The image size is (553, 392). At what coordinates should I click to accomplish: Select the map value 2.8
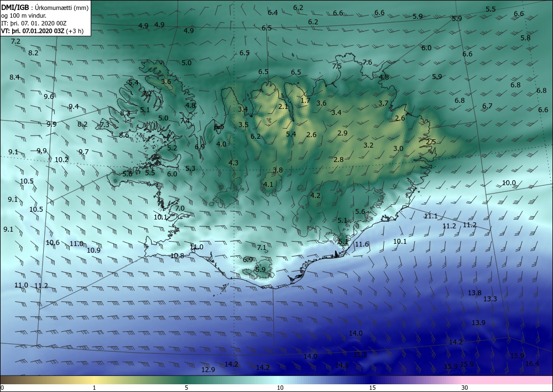click(x=338, y=159)
